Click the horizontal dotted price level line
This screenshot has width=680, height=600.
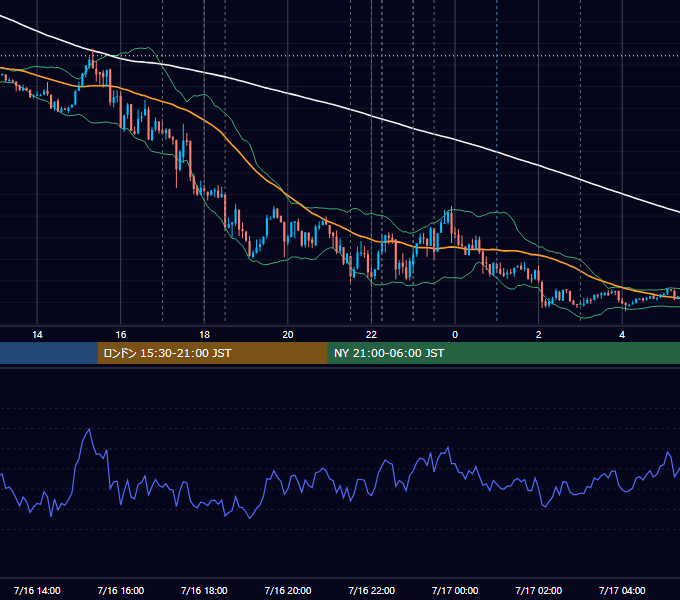tap(340, 56)
